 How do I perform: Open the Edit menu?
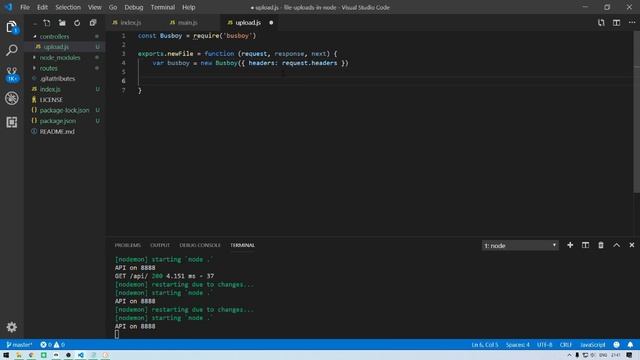[42, 7]
